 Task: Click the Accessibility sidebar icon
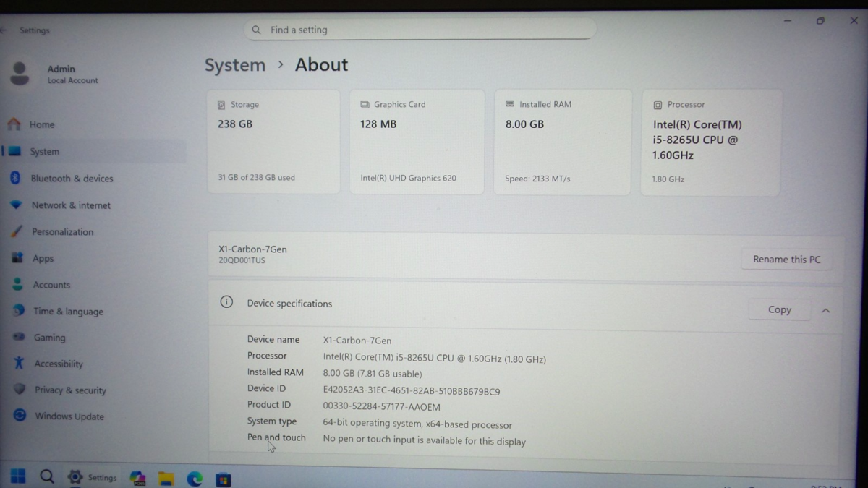19,363
